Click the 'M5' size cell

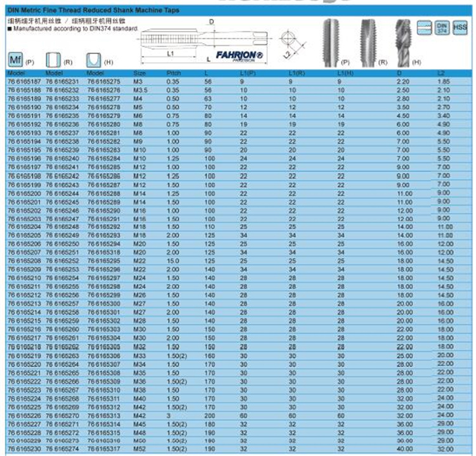(x=138, y=107)
